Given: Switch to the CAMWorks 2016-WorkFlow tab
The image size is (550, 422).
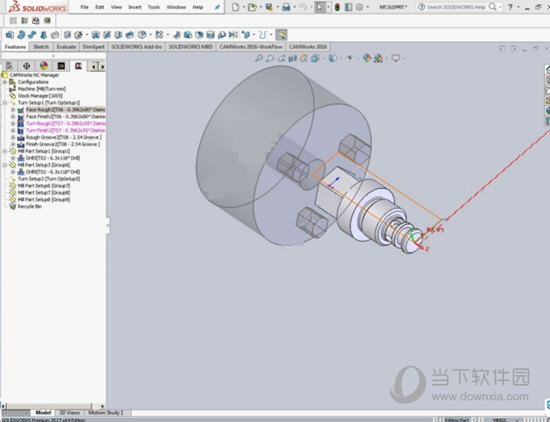Looking at the screenshot, I should coord(251,47).
